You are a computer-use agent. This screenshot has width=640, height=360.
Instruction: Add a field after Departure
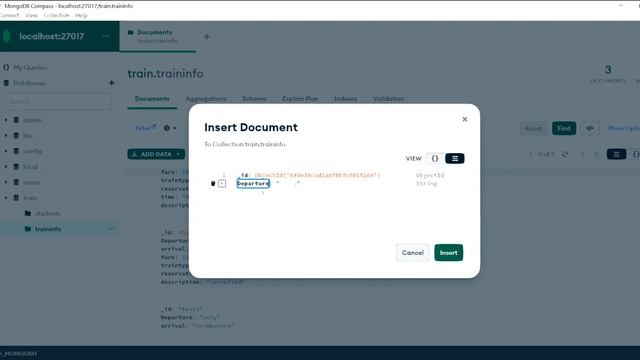point(222,184)
